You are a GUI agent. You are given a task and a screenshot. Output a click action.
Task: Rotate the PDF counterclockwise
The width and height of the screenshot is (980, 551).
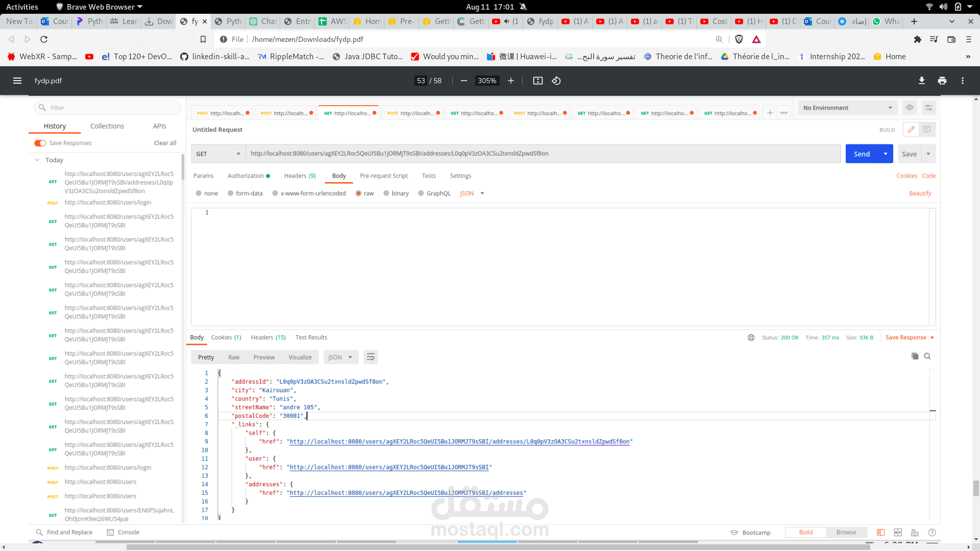[556, 81]
